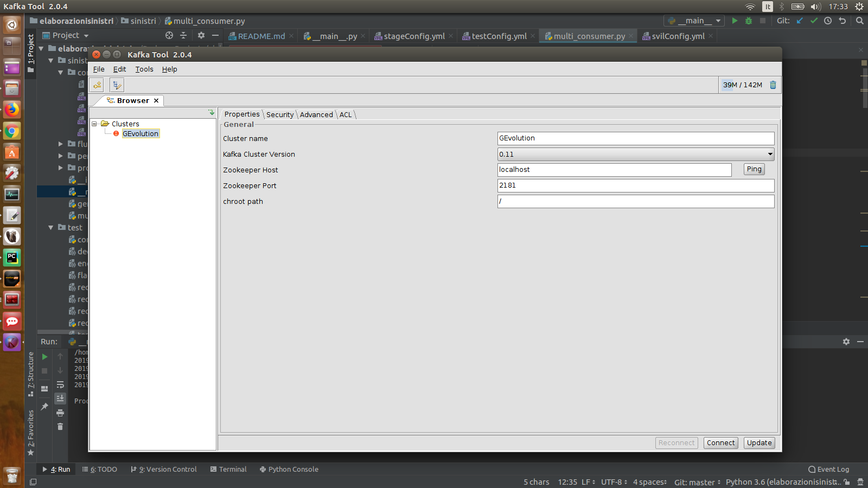Click the 39M / 142M memory indicator
The image size is (868, 488).
[742, 85]
